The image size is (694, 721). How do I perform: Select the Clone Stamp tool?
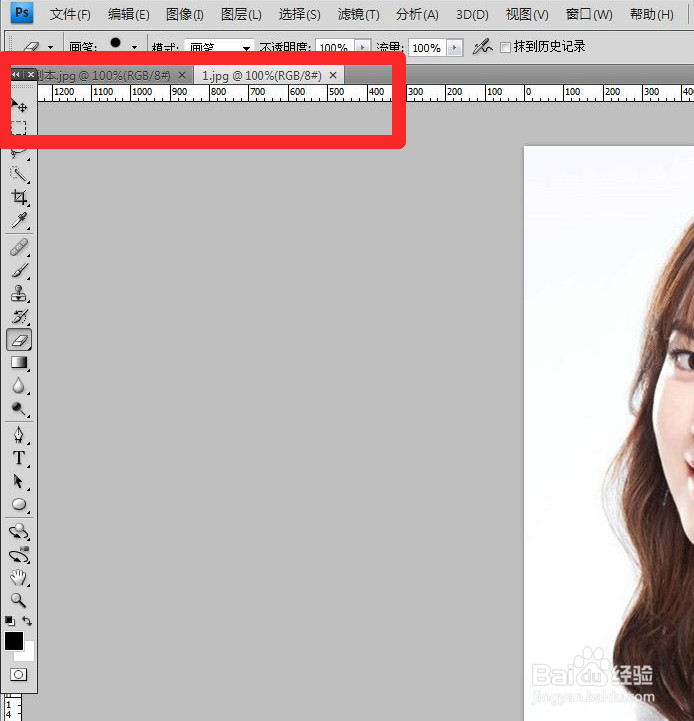19,293
